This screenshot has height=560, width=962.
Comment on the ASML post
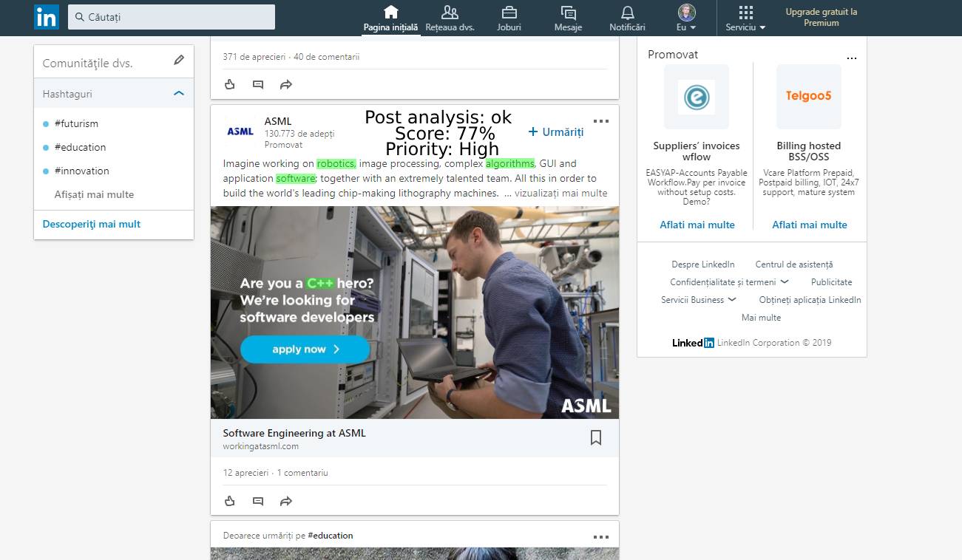tap(258, 501)
